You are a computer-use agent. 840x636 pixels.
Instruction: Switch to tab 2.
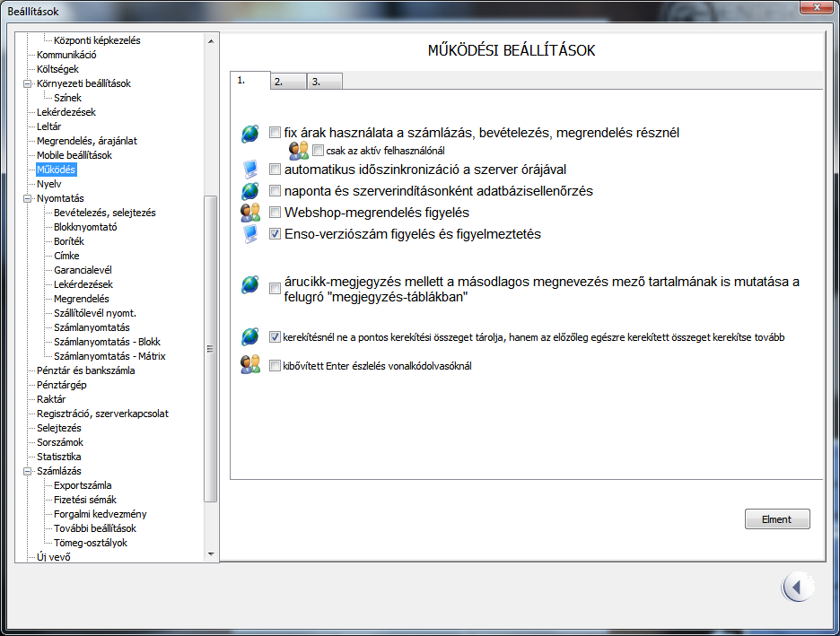pyautogui.click(x=288, y=82)
